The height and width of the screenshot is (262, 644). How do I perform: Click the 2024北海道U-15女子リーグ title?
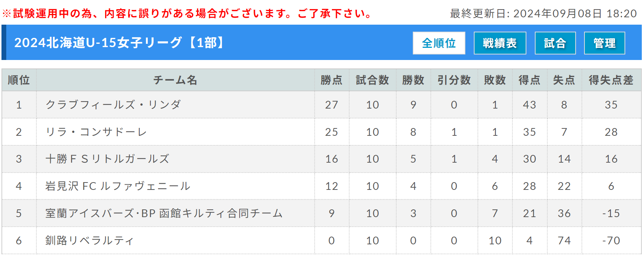[x=120, y=43]
